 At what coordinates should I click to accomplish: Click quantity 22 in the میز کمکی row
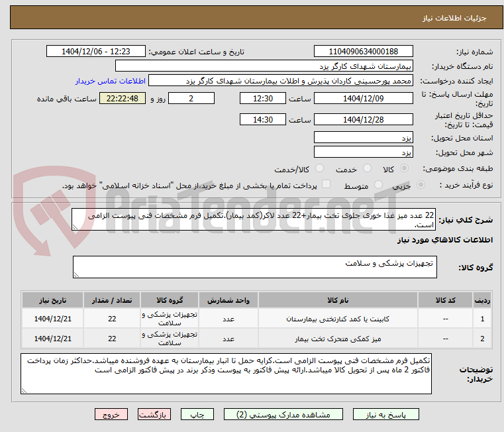pos(112,339)
